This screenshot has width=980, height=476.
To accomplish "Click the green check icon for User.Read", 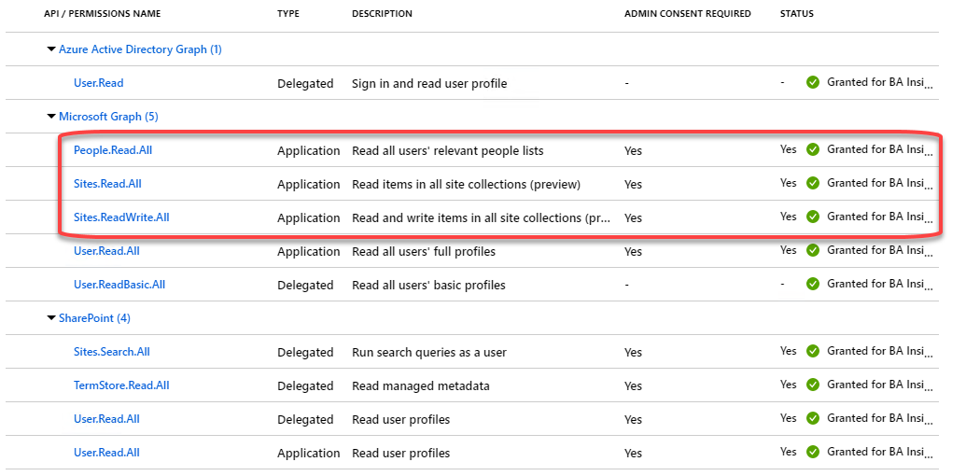I will point(813,82).
